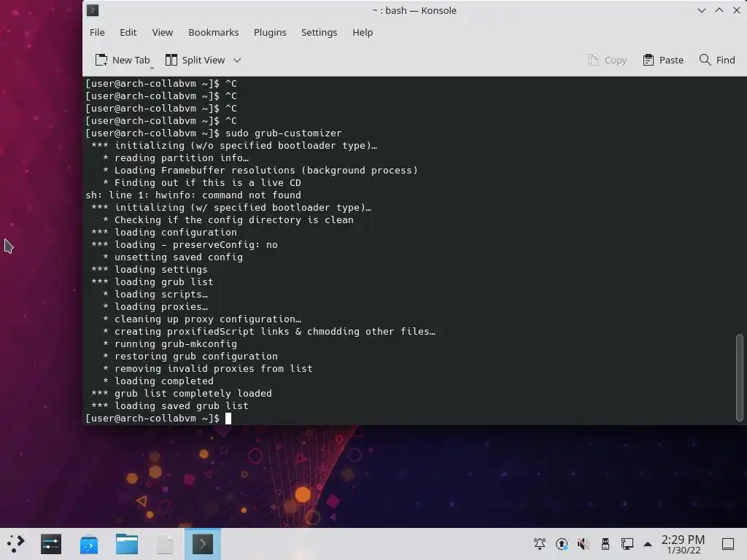This screenshot has height=560, width=747.
Task: Click the terminal prompt input line
Action: (x=410, y=418)
